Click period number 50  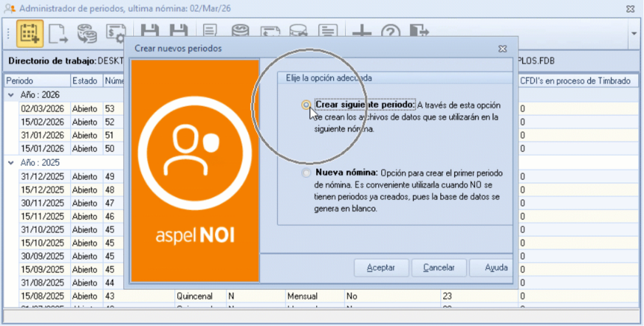point(109,148)
